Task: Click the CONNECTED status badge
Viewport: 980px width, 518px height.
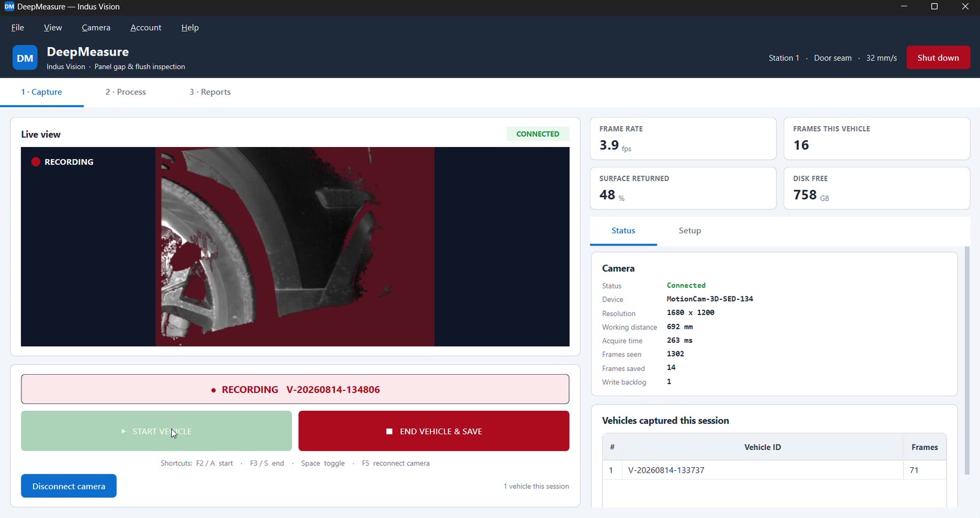Action: [x=538, y=134]
